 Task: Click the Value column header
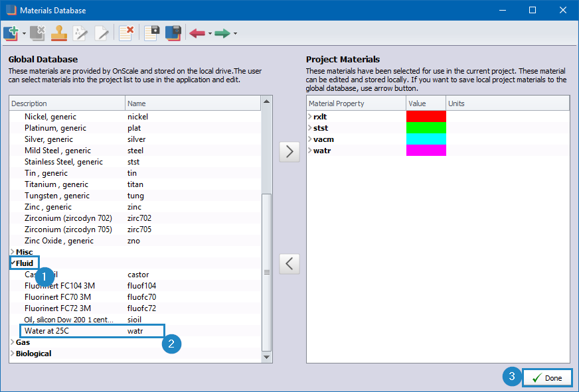point(426,103)
